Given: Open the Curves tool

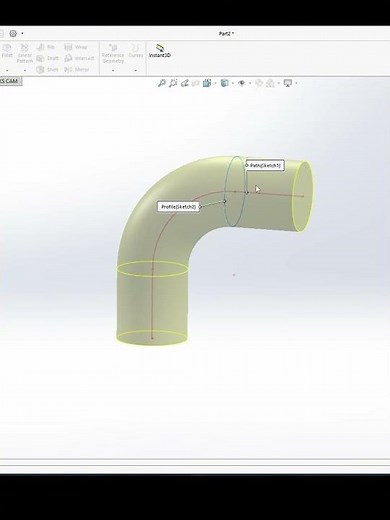Looking at the screenshot, I should [x=136, y=51].
